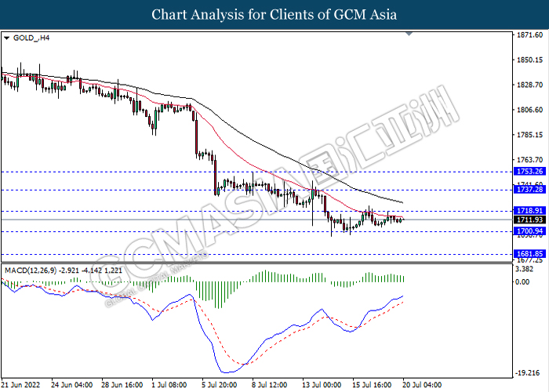Click the 28 Jun 16:00 time label
The width and height of the screenshot is (549, 392).
[122, 385]
